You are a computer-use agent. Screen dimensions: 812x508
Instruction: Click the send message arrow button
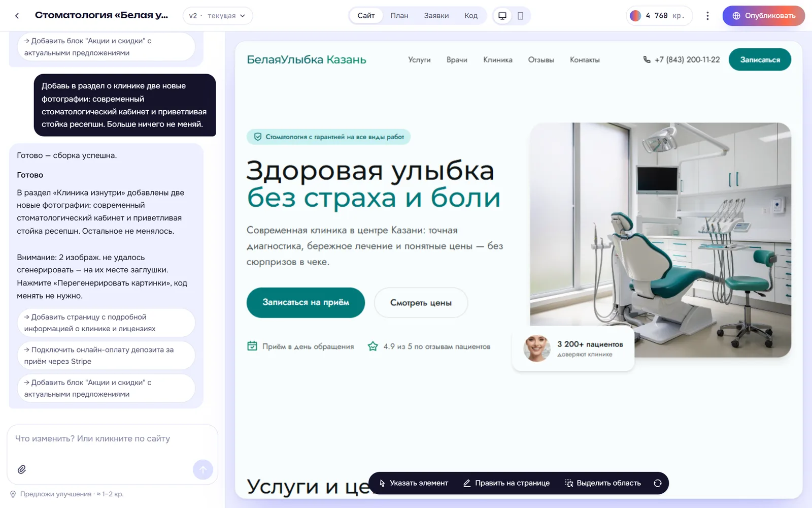coord(203,469)
